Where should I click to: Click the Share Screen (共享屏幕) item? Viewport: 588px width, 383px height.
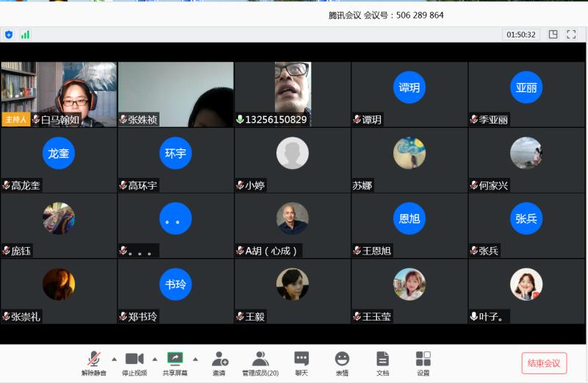click(175, 362)
